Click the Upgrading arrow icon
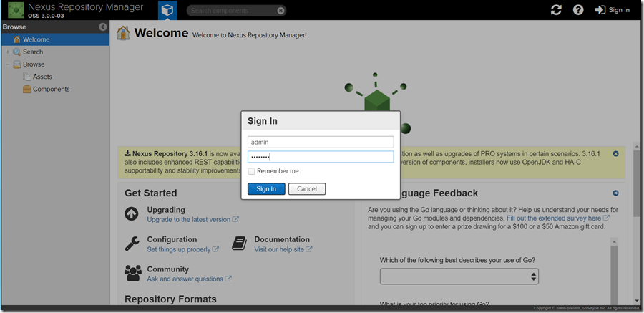644x313 pixels. (132, 214)
